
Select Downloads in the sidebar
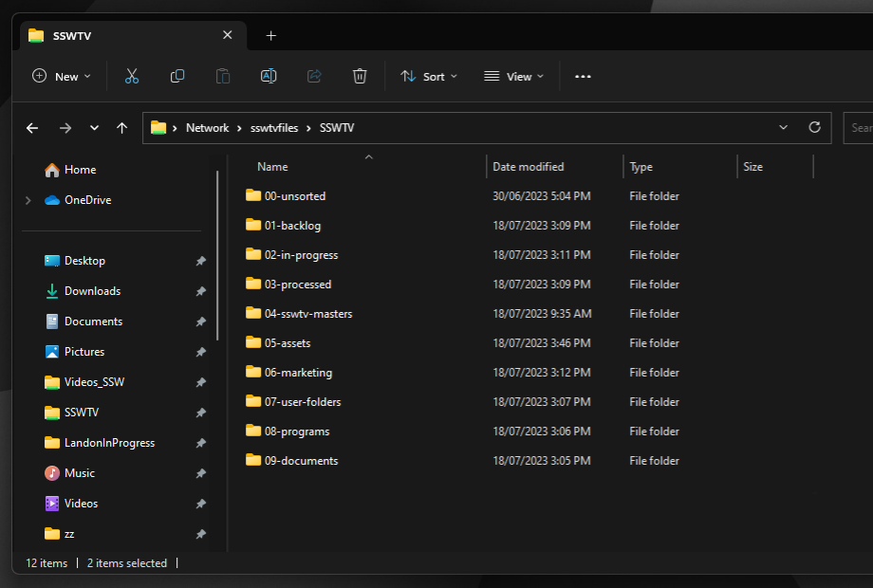[92, 291]
